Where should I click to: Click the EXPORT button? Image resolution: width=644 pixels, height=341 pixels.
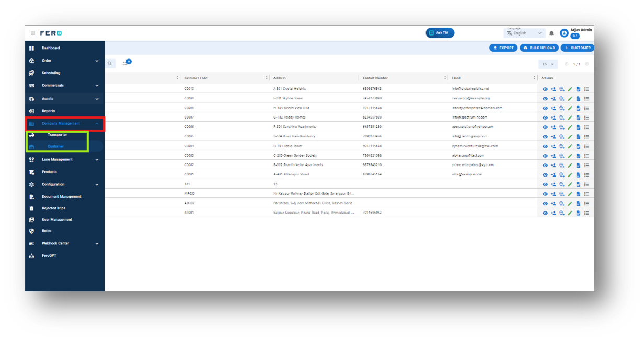click(503, 48)
